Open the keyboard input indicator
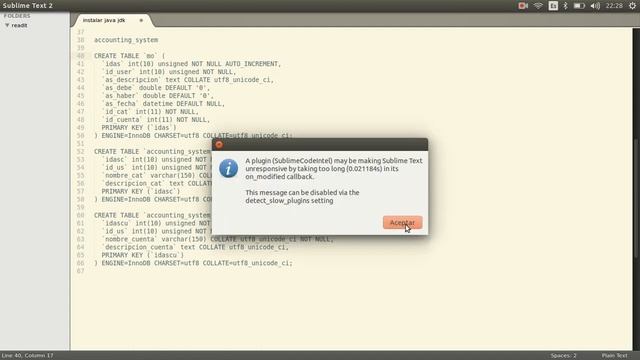 pyautogui.click(x=553, y=6)
